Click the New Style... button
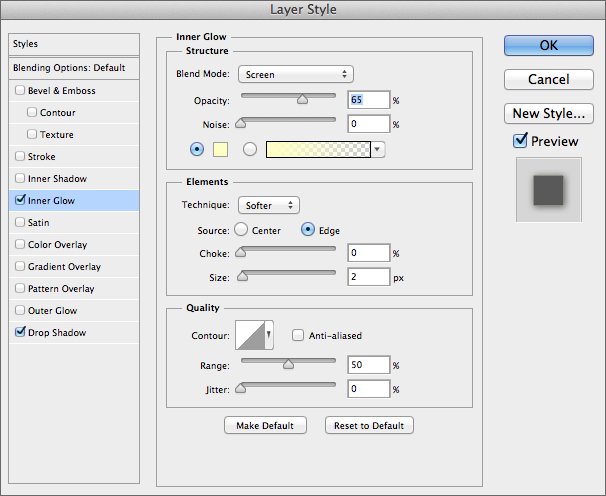 (x=548, y=113)
